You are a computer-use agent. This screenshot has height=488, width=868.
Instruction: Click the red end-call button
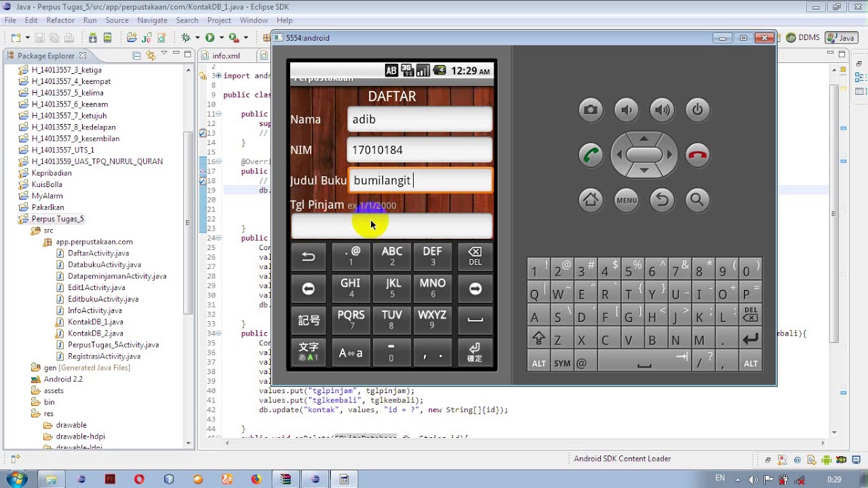pos(698,155)
